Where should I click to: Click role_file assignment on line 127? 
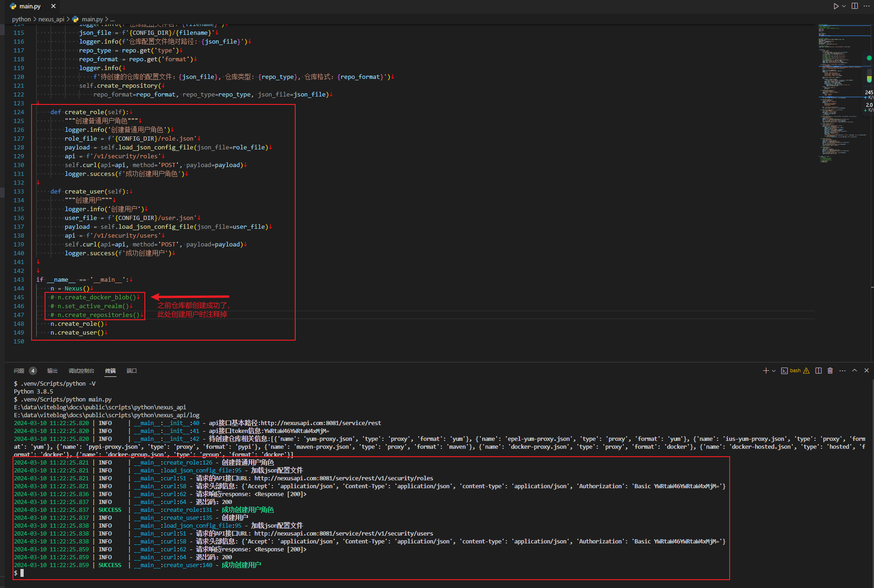[131, 138]
